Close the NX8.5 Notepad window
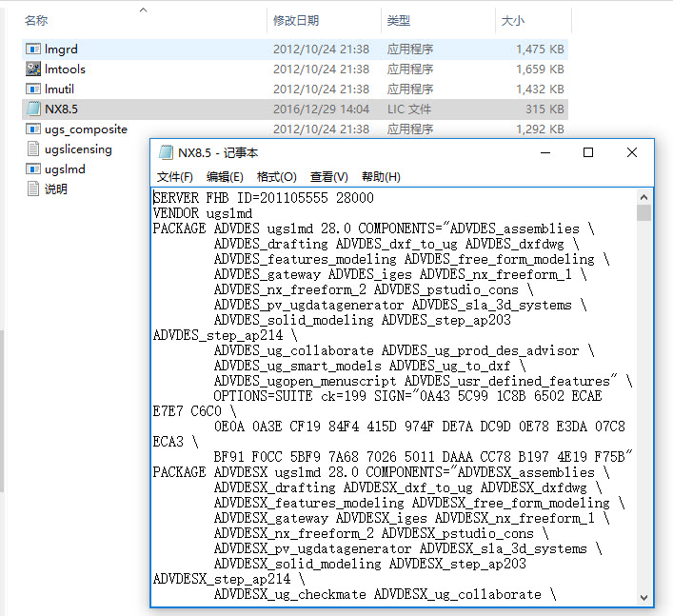673x616 pixels. tap(632, 152)
